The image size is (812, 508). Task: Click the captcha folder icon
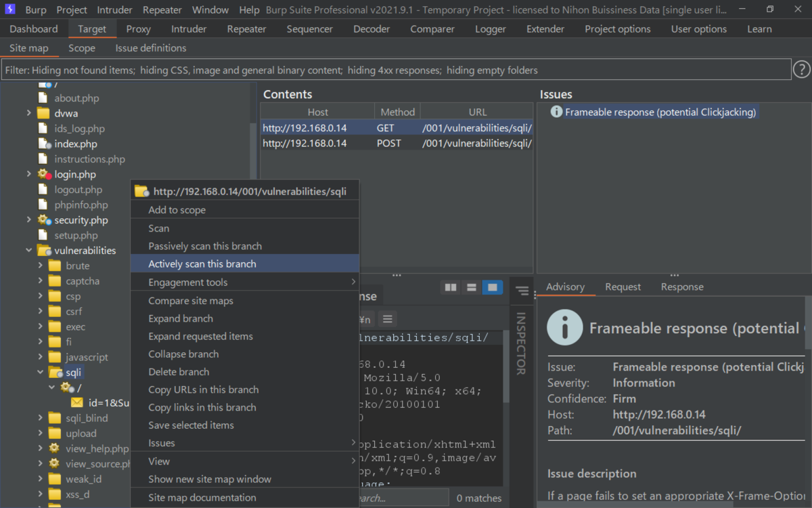tap(55, 280)
